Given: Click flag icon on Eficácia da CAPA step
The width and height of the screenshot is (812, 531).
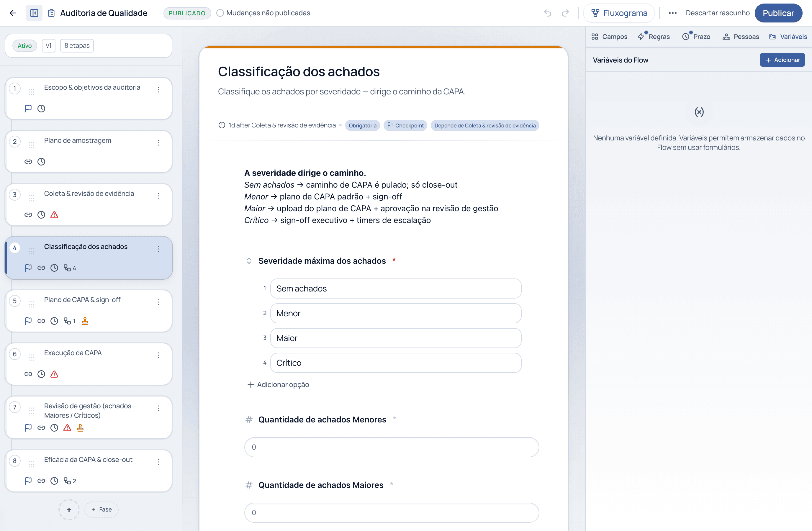Looking at the screenshot, I should click(x=28, y=481).
